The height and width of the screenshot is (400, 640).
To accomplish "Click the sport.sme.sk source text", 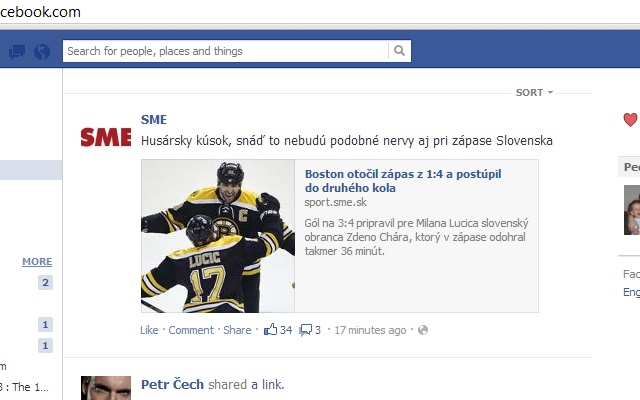I will 336,202.
